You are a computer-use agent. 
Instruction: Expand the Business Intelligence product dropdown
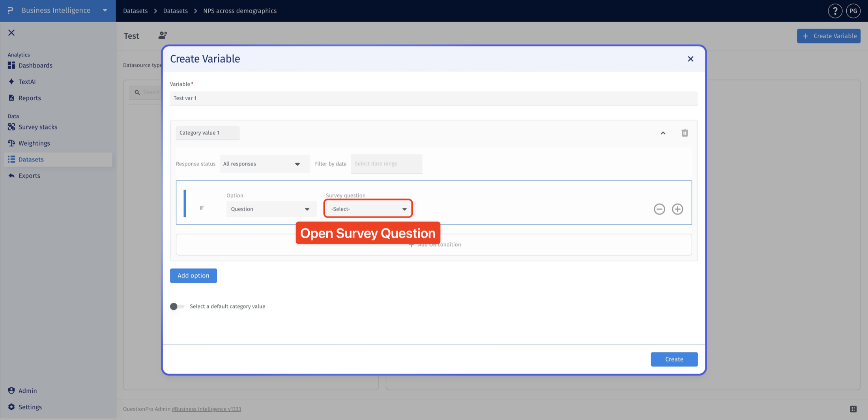pyautogui.click(x=105, y=10)
